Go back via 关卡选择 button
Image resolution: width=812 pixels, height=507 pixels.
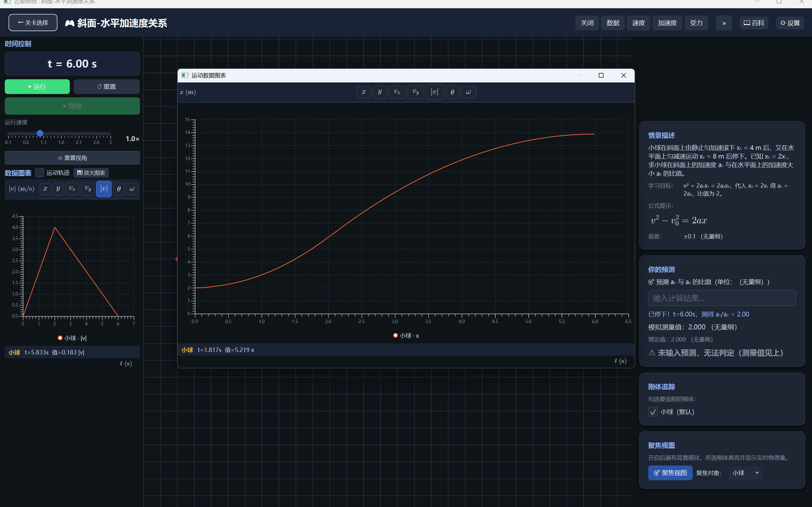point(33,23)
